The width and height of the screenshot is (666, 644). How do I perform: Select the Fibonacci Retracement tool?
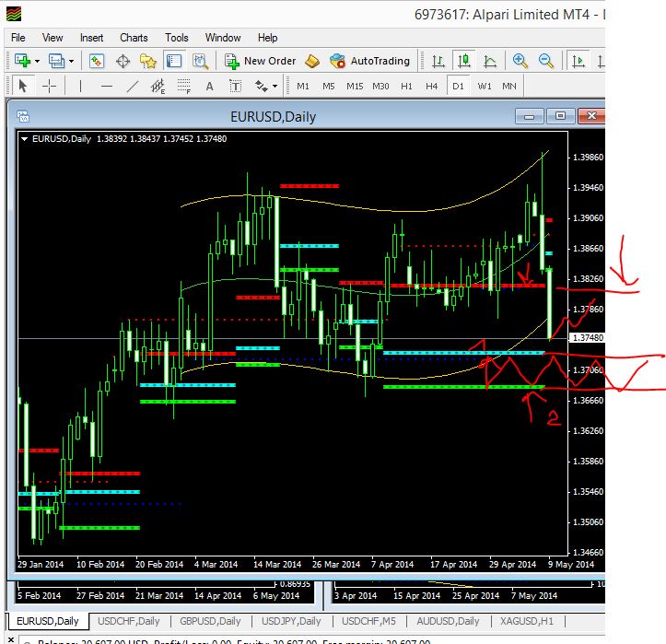[x=183, y=87]
